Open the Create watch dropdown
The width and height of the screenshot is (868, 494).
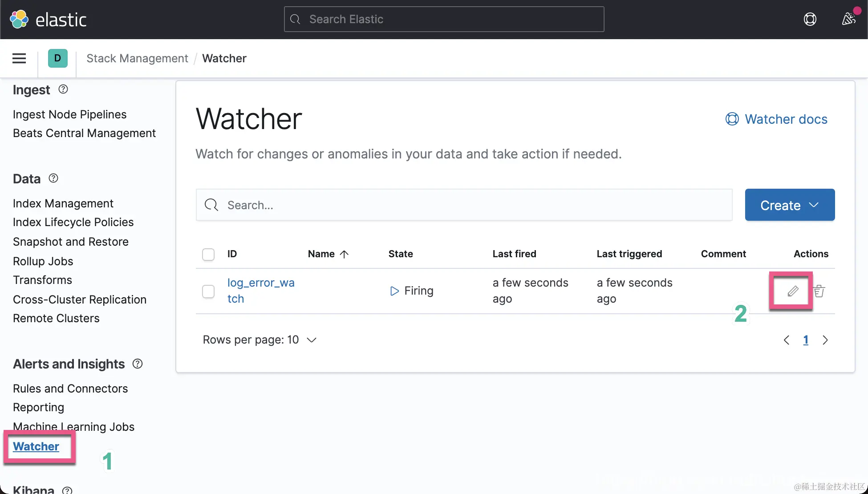[789, 205]
